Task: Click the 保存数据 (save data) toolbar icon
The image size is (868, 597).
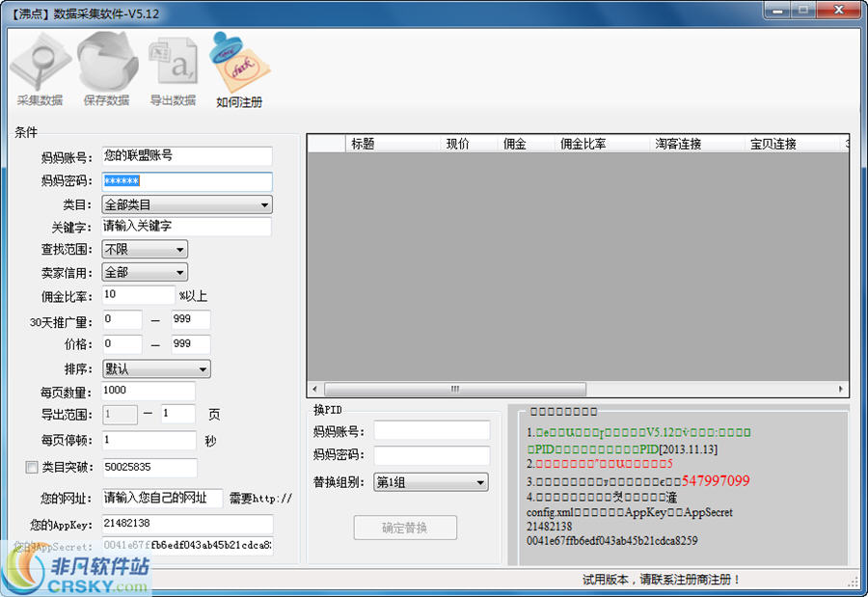Action: point(106,68)
